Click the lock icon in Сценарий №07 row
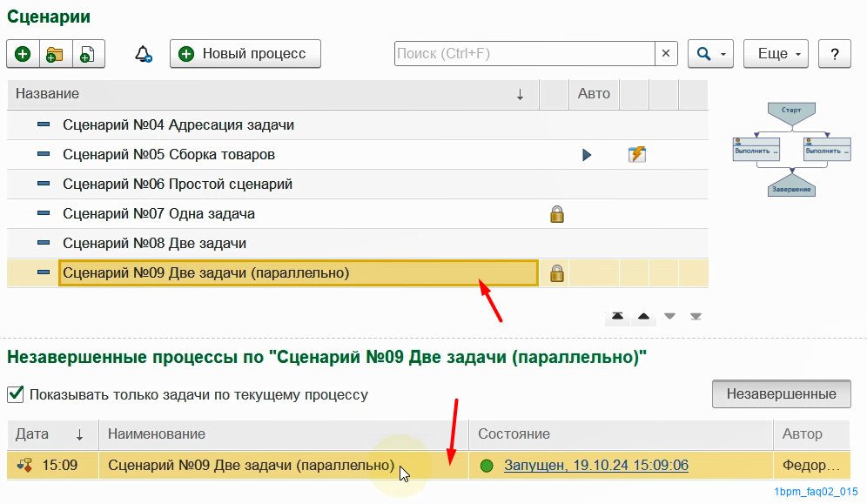This screenshot has height=504, width=867. click(557, 214)
